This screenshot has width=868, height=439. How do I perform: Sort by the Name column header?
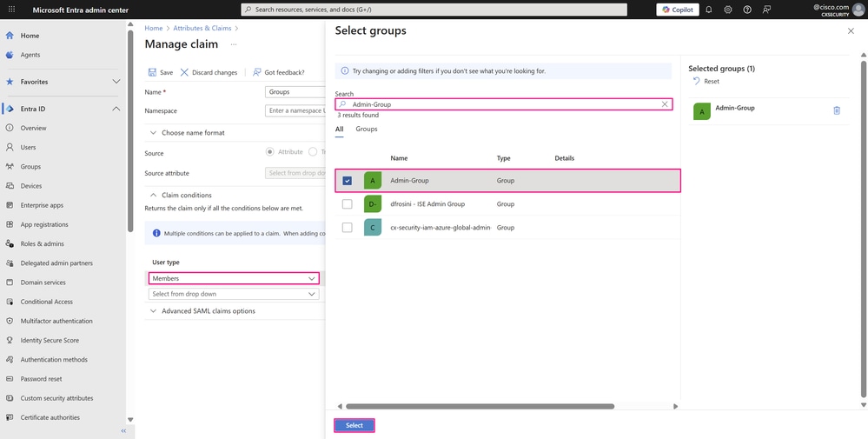tap(399, 158)
